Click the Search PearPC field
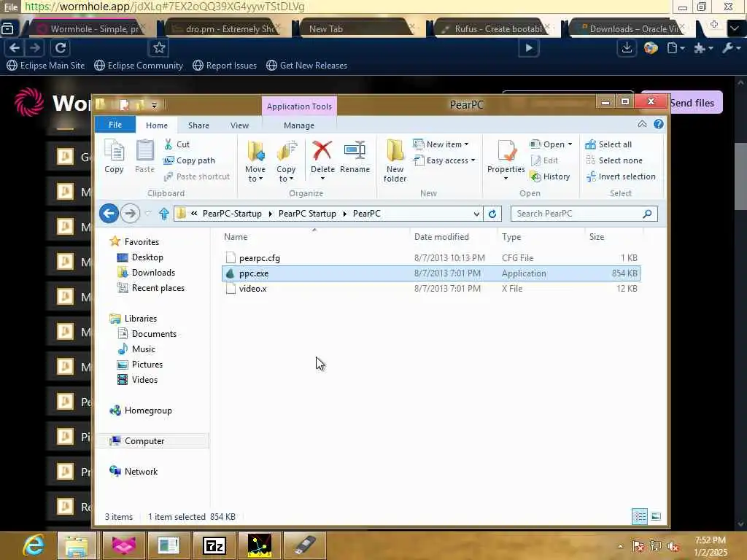This screenshot has height=560, width=747. (x=584, y=214)
